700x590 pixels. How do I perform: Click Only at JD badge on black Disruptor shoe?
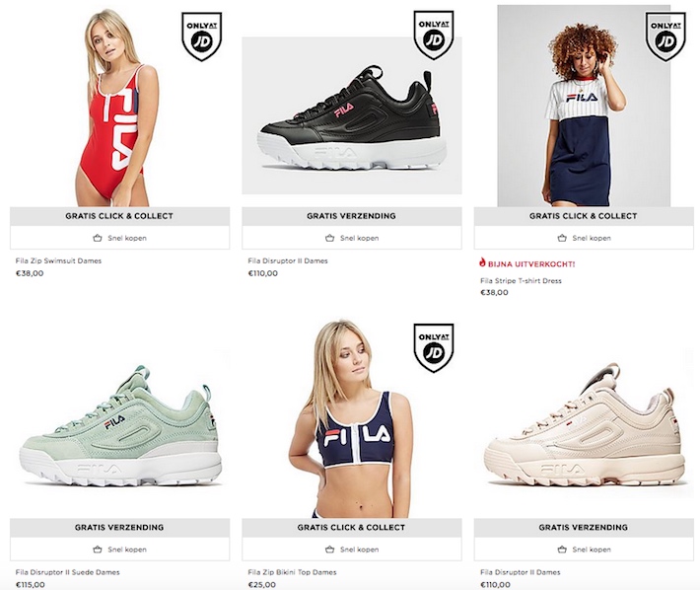434,37
